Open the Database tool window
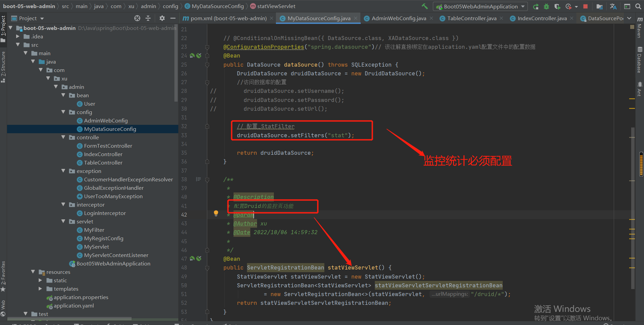The height and width of the screenshot is (325, 644). click(639, 60)
